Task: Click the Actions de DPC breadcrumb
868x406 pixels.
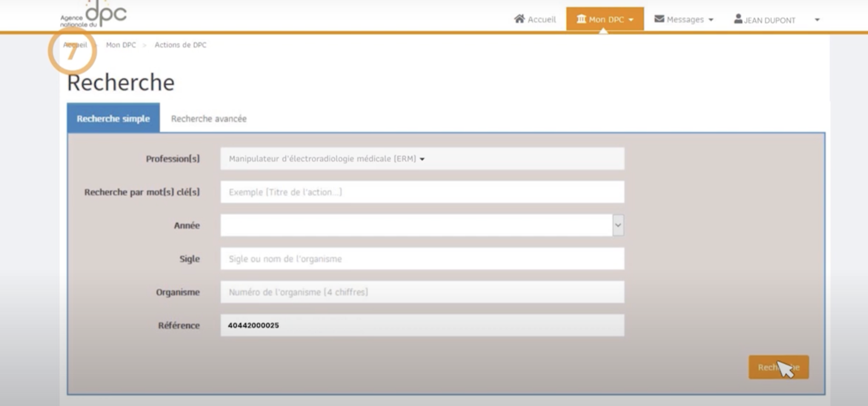Action: pyautogui.click(x=180, y=45)
